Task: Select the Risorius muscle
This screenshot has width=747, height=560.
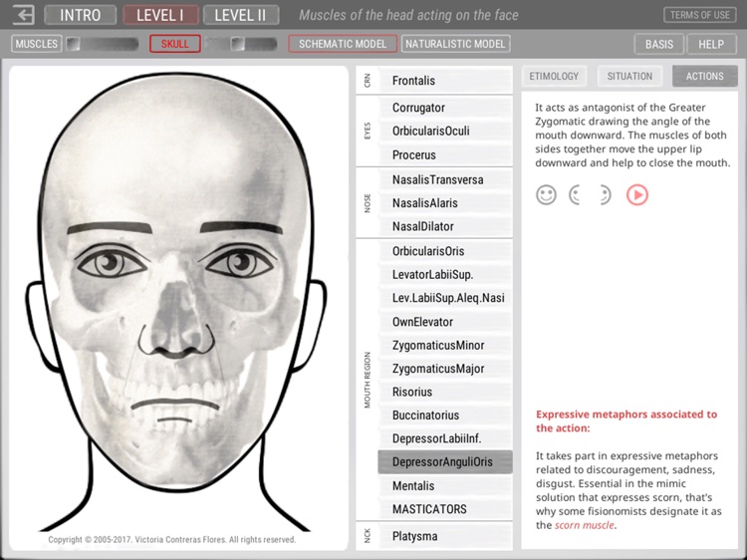Action: coord(445,392)
